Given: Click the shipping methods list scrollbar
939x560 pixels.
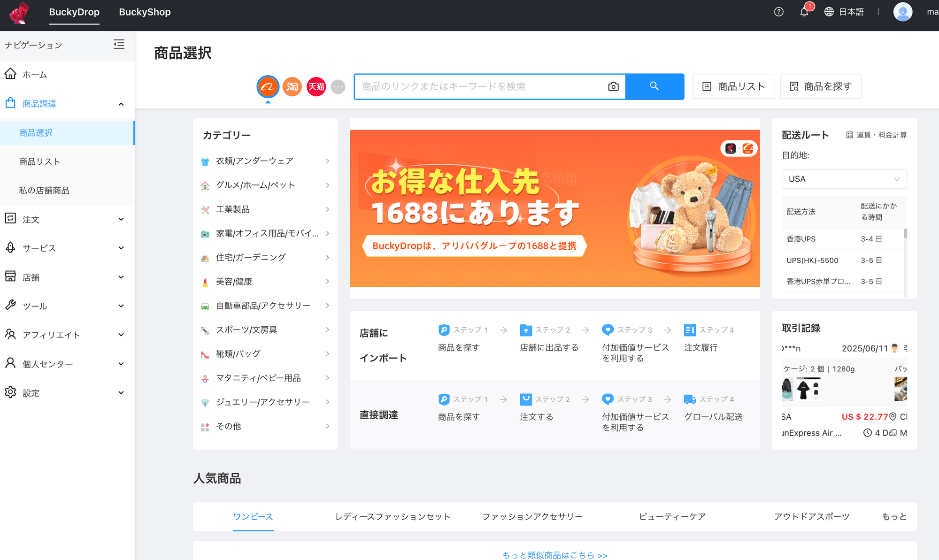Looking at the screenshot, I should (905, 234).
